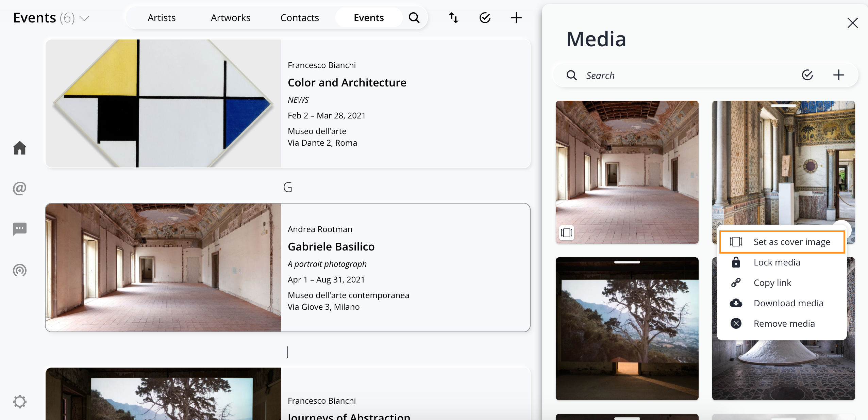Image resolution: width=868 pixels, height=420 pixels.
Task: Click the Journeys of Abstraction cover image
Action: tap(163, 394)
